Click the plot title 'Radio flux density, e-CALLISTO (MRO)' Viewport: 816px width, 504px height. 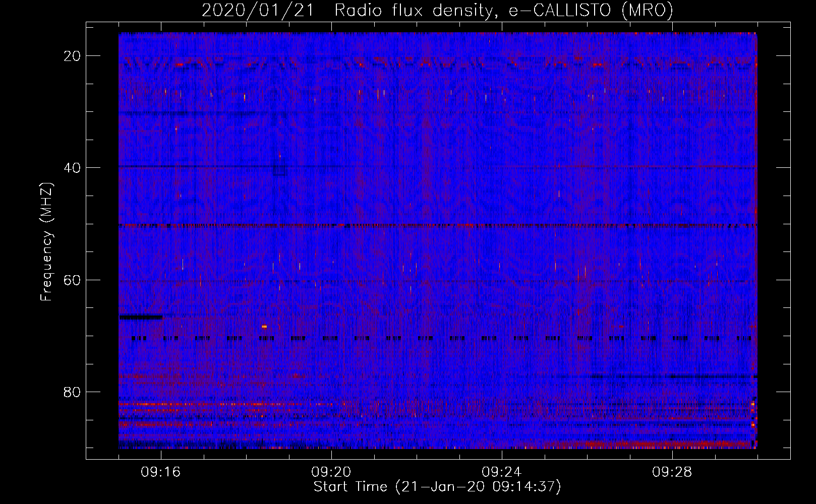pos(503,11)
